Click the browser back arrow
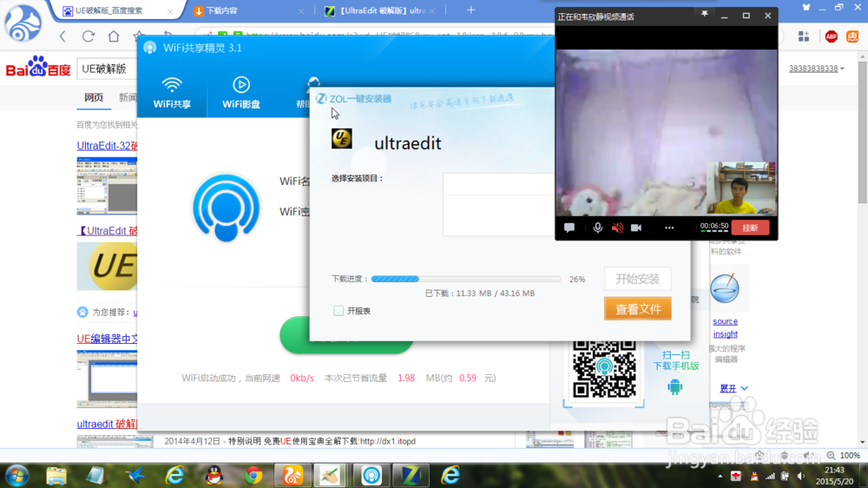 pos(62,36)
